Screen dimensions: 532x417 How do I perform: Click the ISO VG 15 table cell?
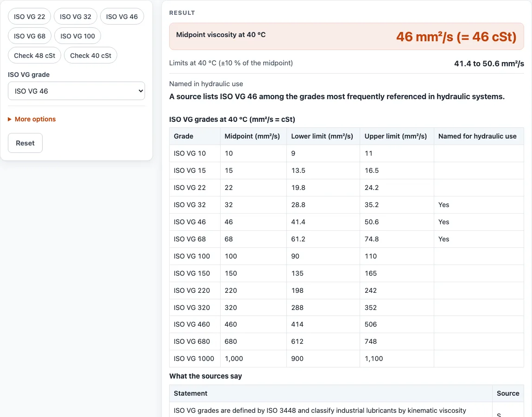pyautogui.click(x=195, y=171)
